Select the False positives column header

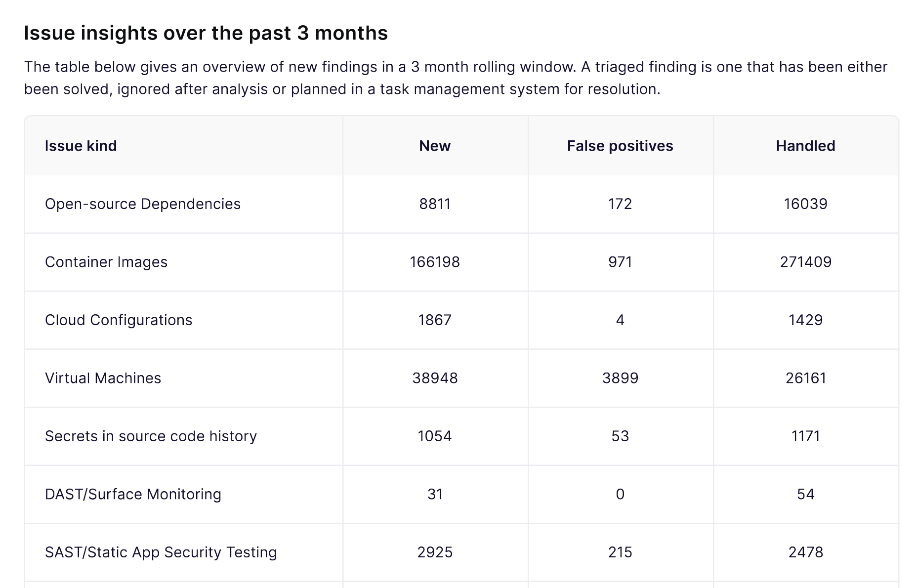pyautogui.click(x=620, y=146)
